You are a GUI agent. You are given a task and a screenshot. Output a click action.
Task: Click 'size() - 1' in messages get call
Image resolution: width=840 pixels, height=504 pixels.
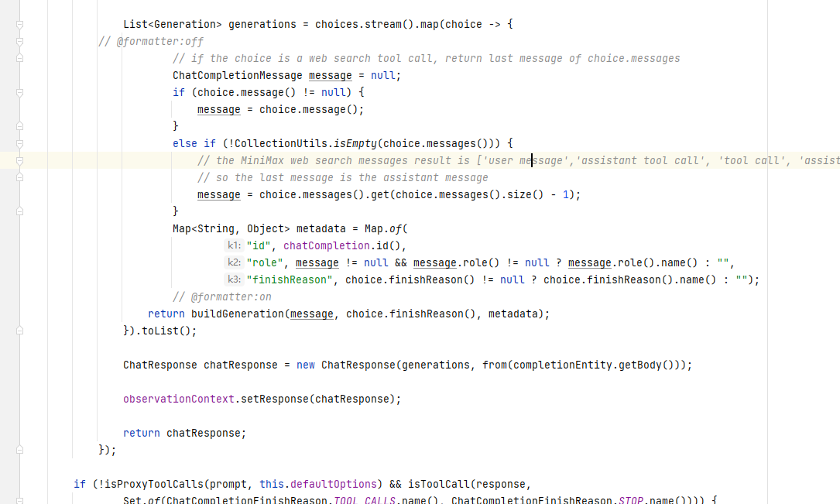pyautogui.click(x=538, y=194)
